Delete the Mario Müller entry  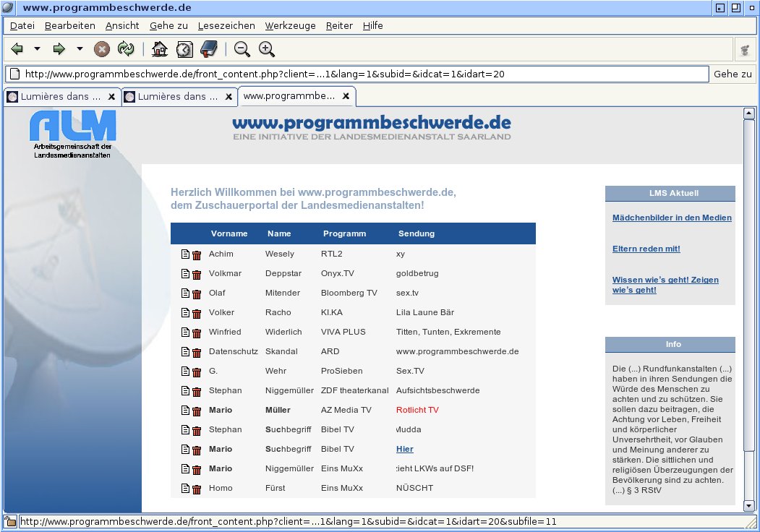coord(197,411)
